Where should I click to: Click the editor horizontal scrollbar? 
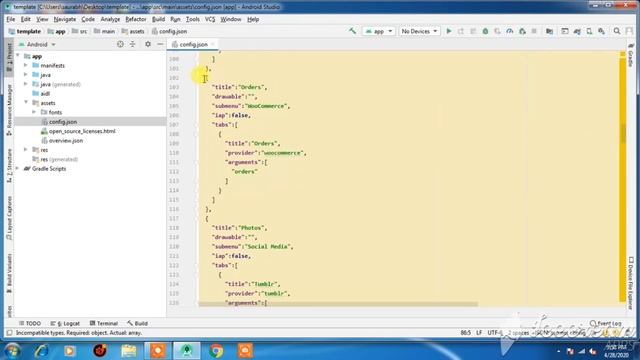(x=338, y=304)
